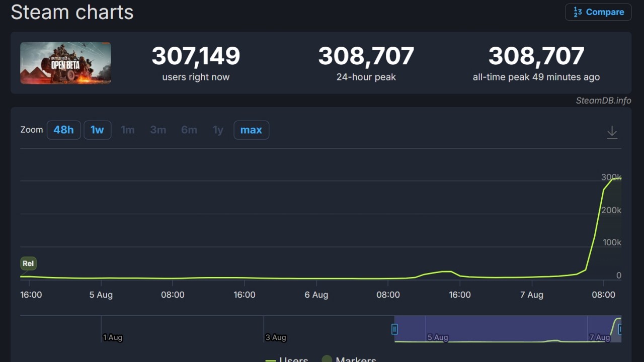Click the Compare button
The width and height of the screenshot is (644, 362).
click(598, 12)
